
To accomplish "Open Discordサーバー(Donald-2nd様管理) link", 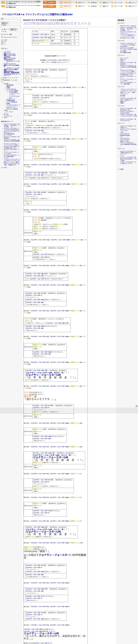I will coord(12,109).
